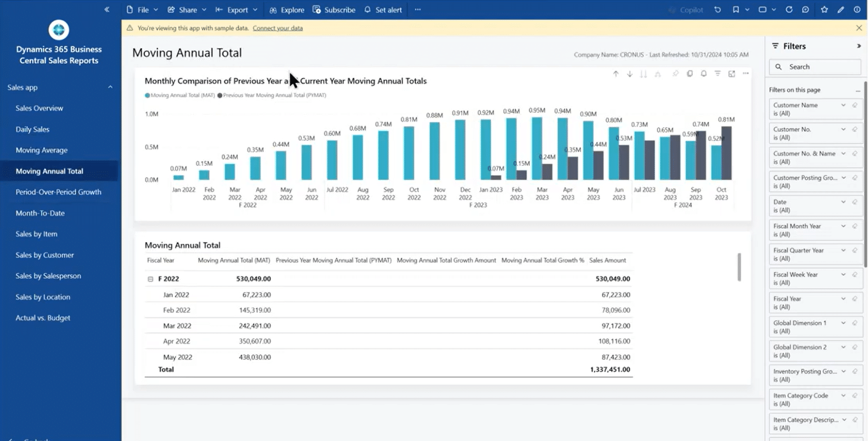Go to the Sales Overview page
868x441 pixels.
[39, 108]
